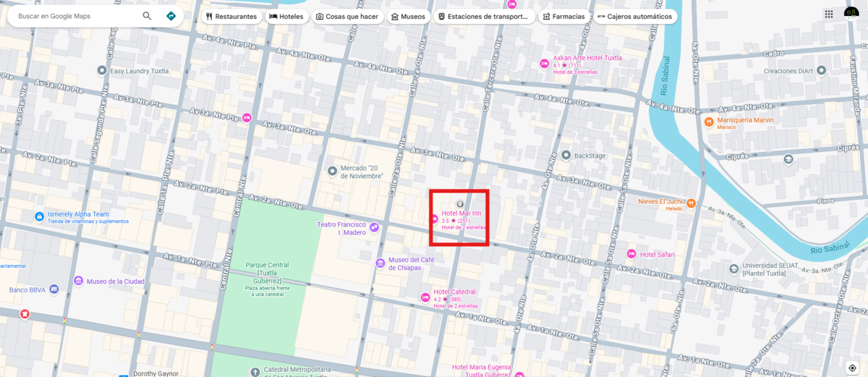Filter by Restaurantes category
This screenshot has height=377, width=868.
[x=231, y=17]
